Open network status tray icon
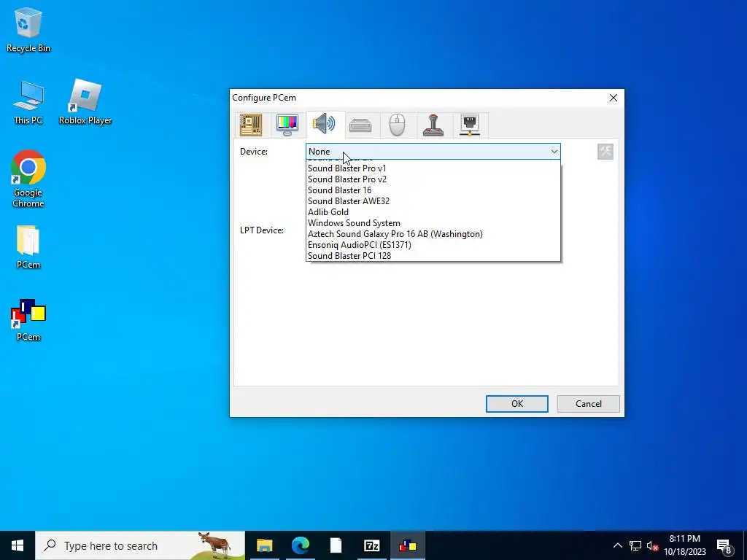This screenshot has width=747, height=560. [x=635, y=545]
